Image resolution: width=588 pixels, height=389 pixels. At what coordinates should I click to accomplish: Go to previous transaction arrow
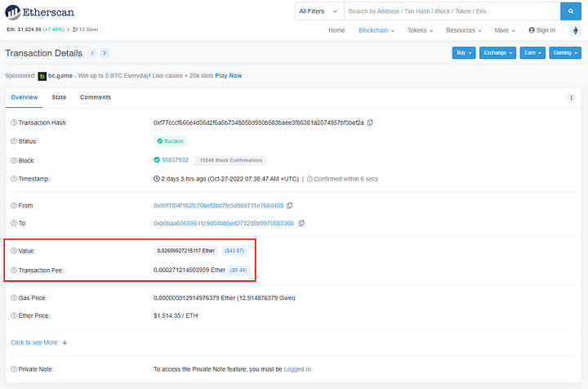tap(92, 53)
